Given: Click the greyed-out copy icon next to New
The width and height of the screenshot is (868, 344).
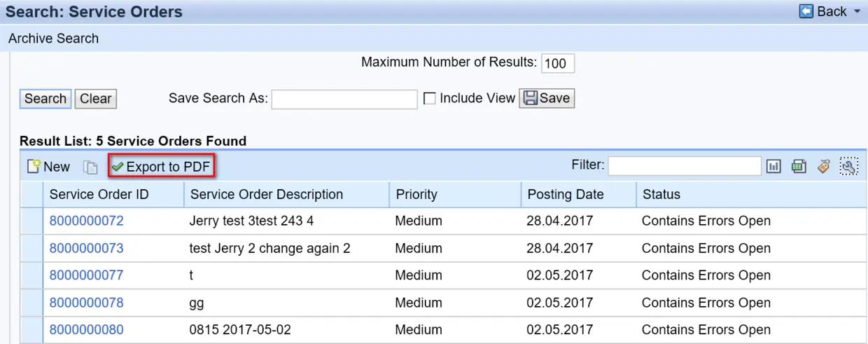Looking at the screenshot, I should tap(90, 167).
